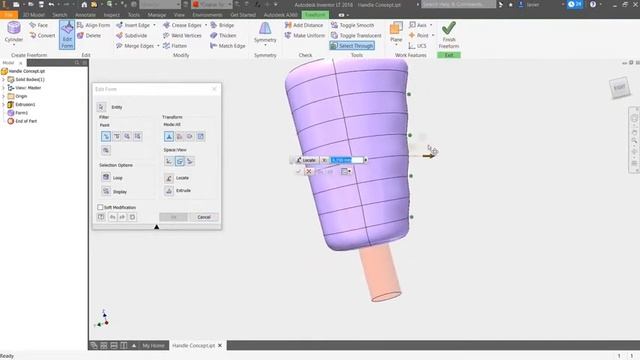Toggle the Select Through option
This screenshot has width=640, height=360.
(x=352, y=46)
